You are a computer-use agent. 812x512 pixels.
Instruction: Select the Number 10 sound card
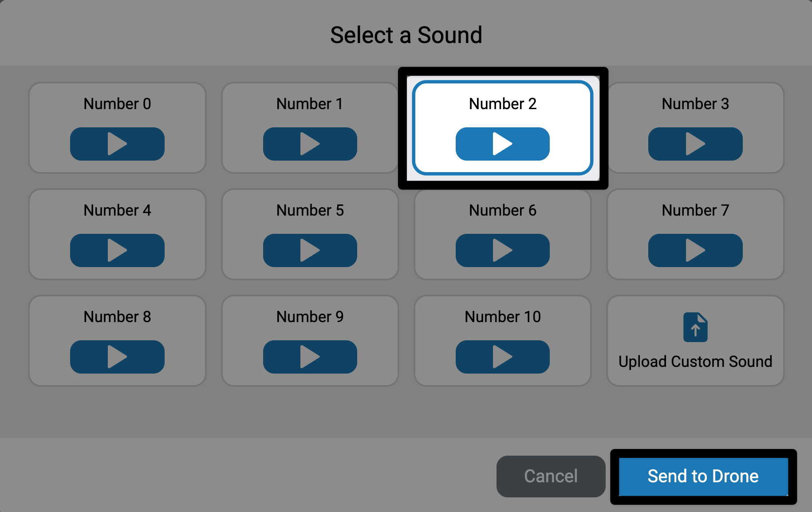[x=502, y=316]
